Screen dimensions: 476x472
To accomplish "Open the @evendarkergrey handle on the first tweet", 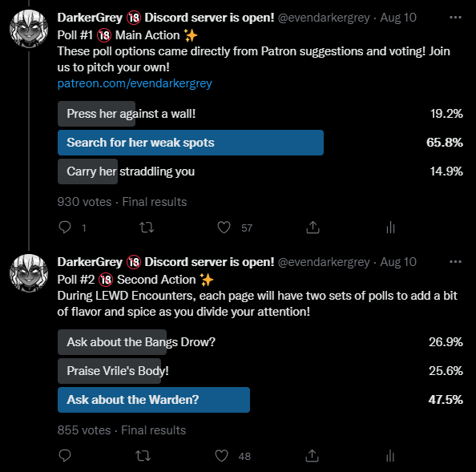I will pyautogui.click(x=324, y=18).
